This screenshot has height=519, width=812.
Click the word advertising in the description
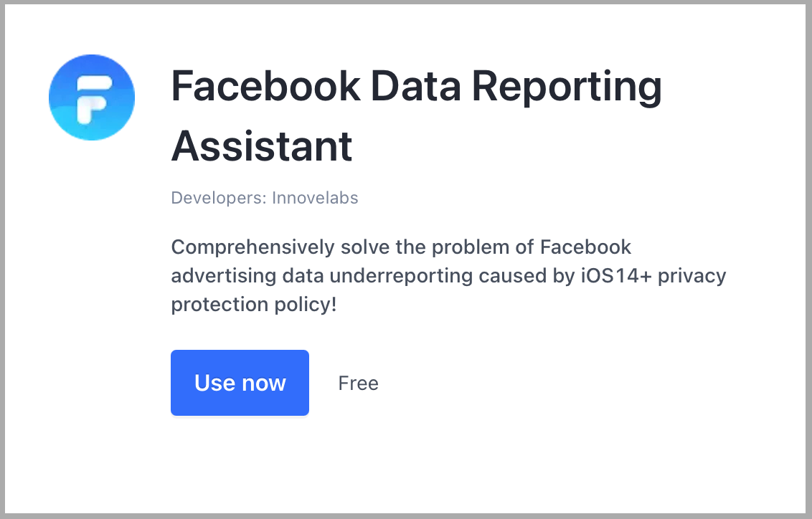point(224,277)
